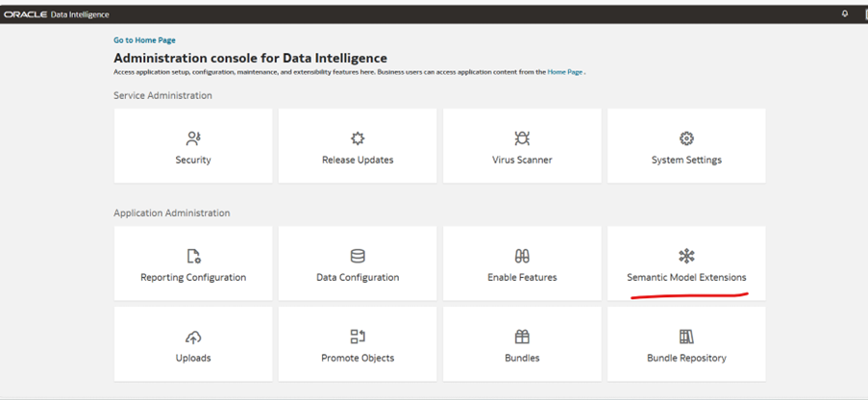
Task: Select the Data Configuration label
Action: 358,278
